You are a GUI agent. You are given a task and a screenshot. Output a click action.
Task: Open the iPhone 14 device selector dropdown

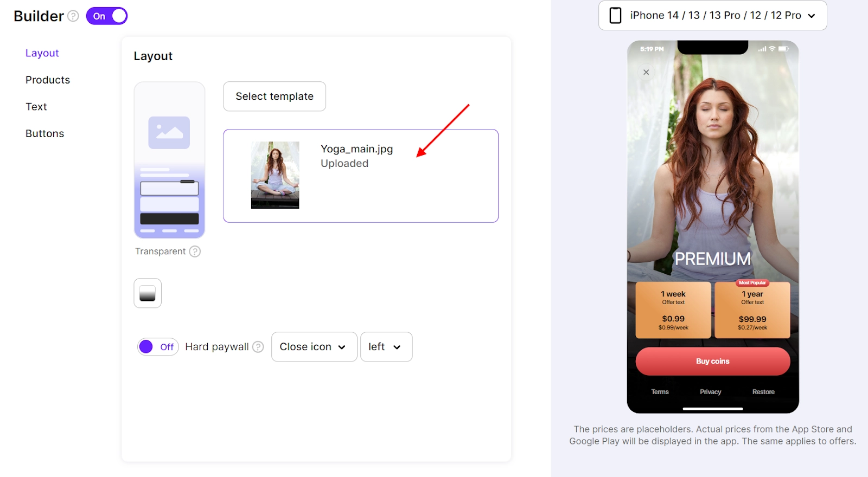(713, 15)
